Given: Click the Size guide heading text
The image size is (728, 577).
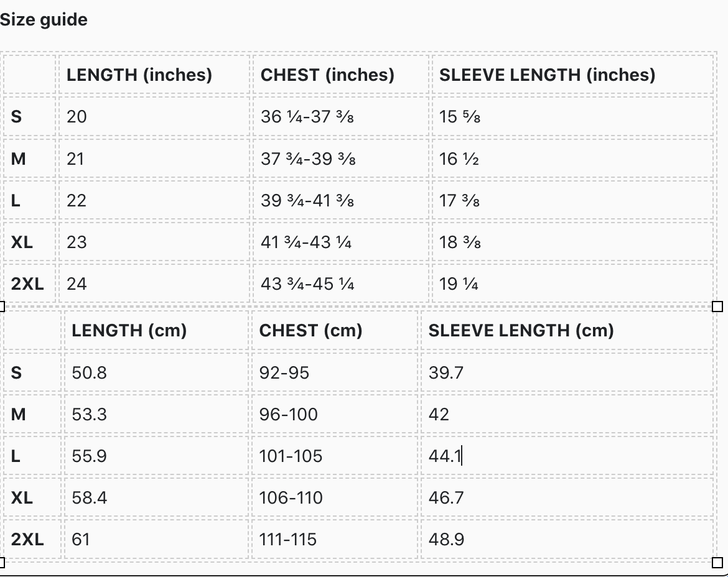Looking at the screenshot, I should click(x=44, y=19).
